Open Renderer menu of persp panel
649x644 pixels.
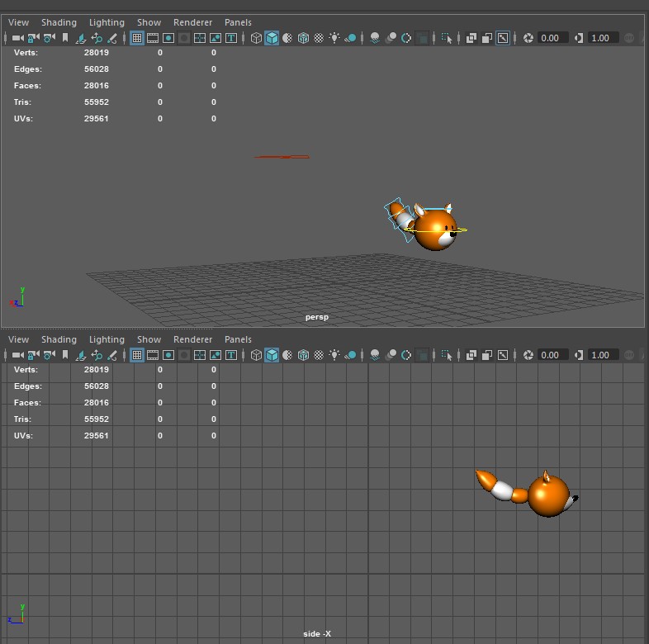193,22
